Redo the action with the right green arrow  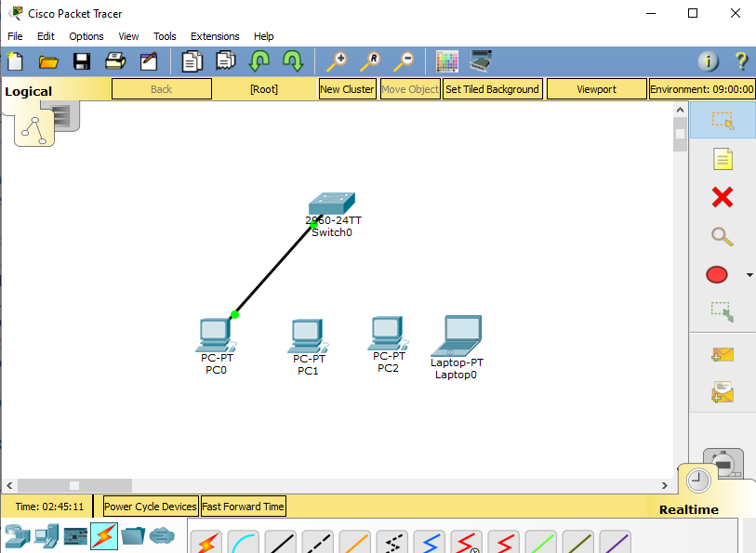click(x=293, y=61)
